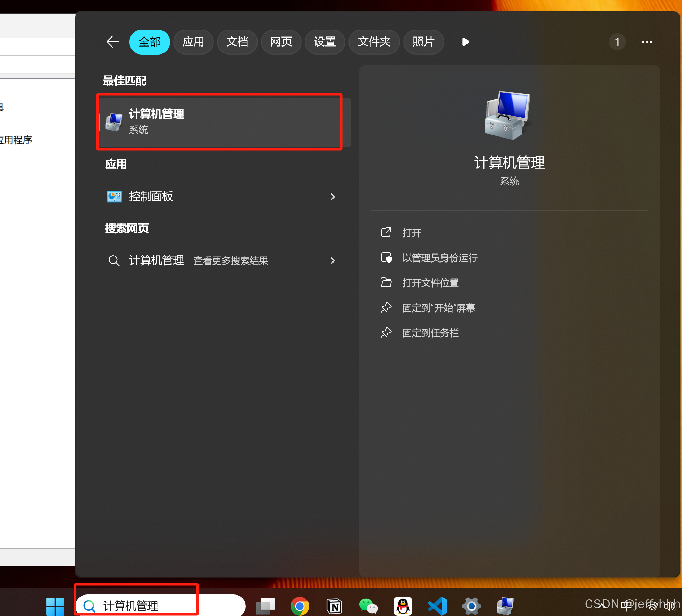
Task: Open the three-dot more options menu
Action: pos(647,42)
